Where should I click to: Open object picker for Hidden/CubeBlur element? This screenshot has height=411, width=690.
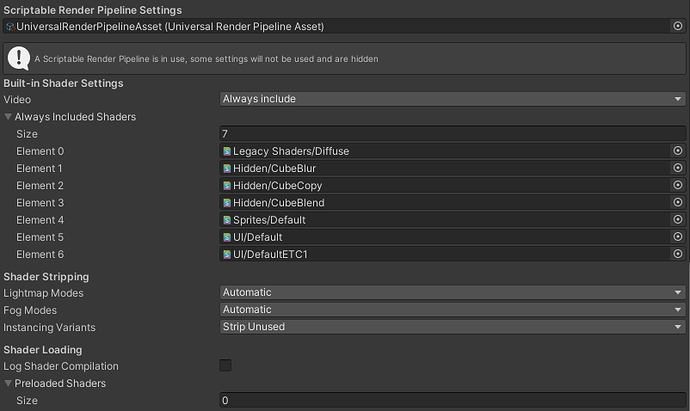(677, 168)
